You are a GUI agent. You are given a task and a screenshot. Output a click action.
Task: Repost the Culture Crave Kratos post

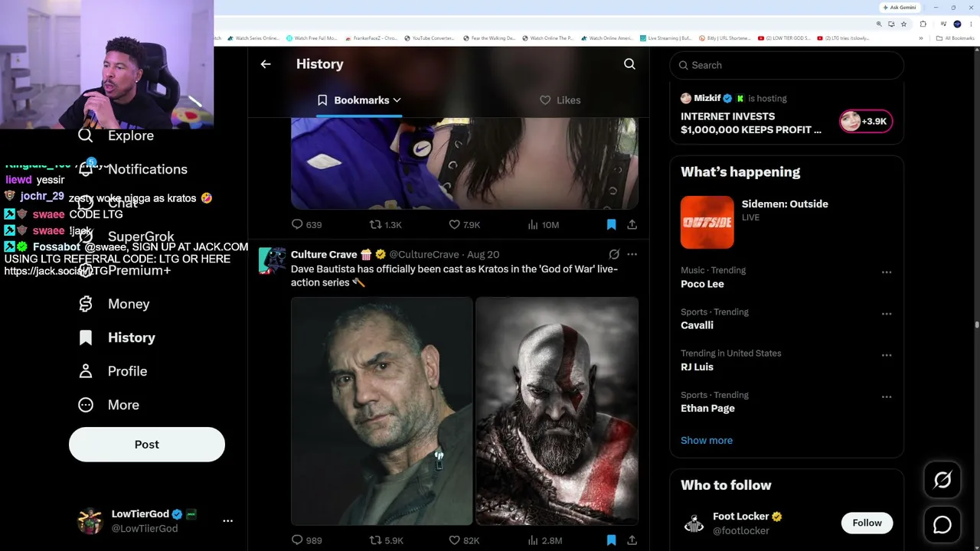(386, 540)
